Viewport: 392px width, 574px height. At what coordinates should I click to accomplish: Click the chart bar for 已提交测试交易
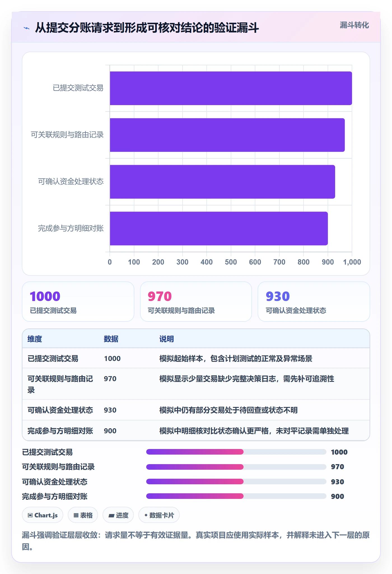point(231,88)
